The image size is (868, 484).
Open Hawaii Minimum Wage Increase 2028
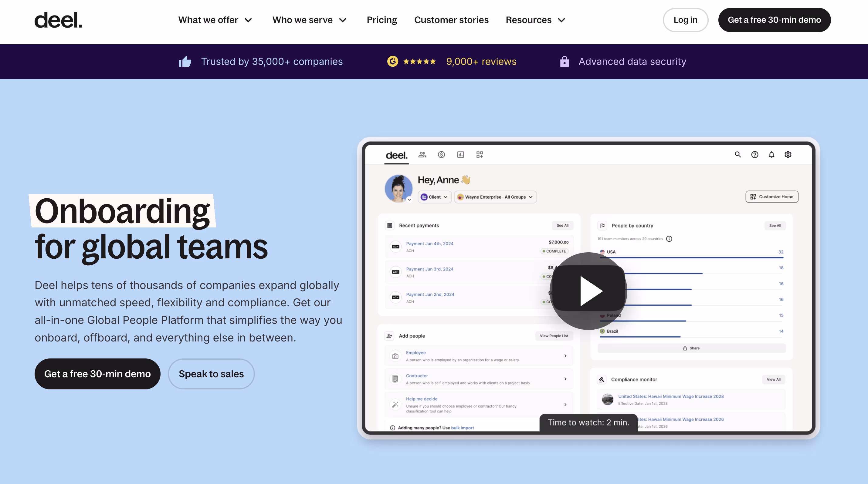[670, 396]
